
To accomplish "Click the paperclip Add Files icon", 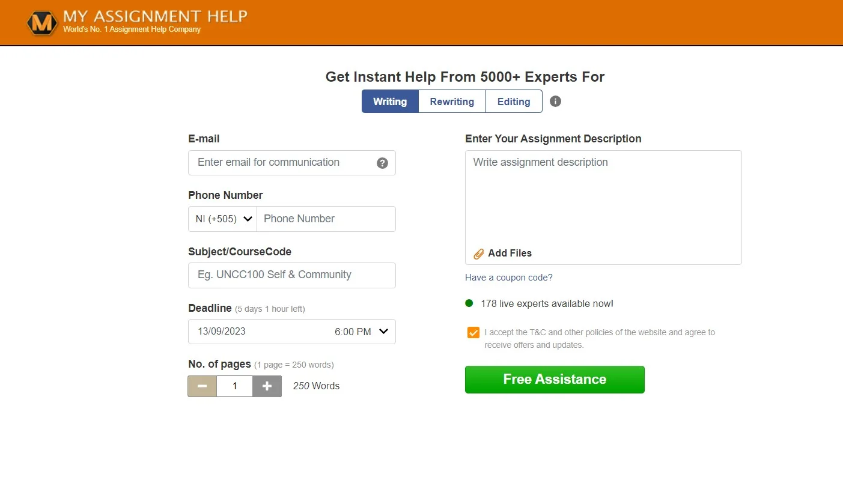I will click(x=478, y=254).
